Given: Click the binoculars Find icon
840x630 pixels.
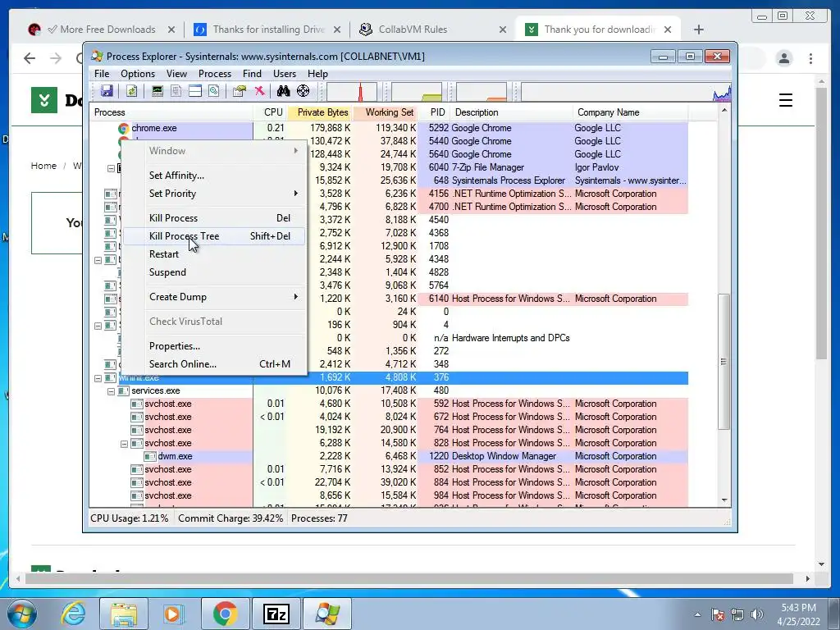Looking at the screenshot, I should click(x=283, y=91).
